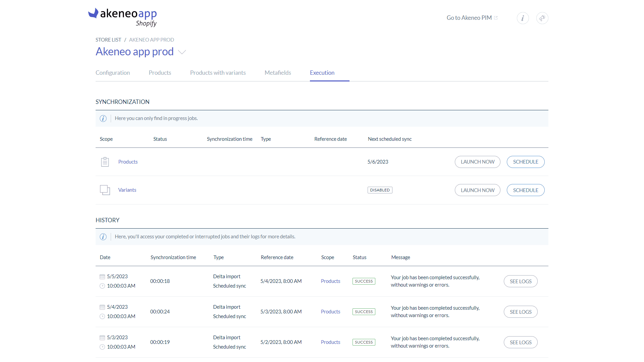Click Products scope link in 5/5/2023 history row
The height and width of the screenshot is (362, 644).
pyautogui.click(x=330, y=281)
